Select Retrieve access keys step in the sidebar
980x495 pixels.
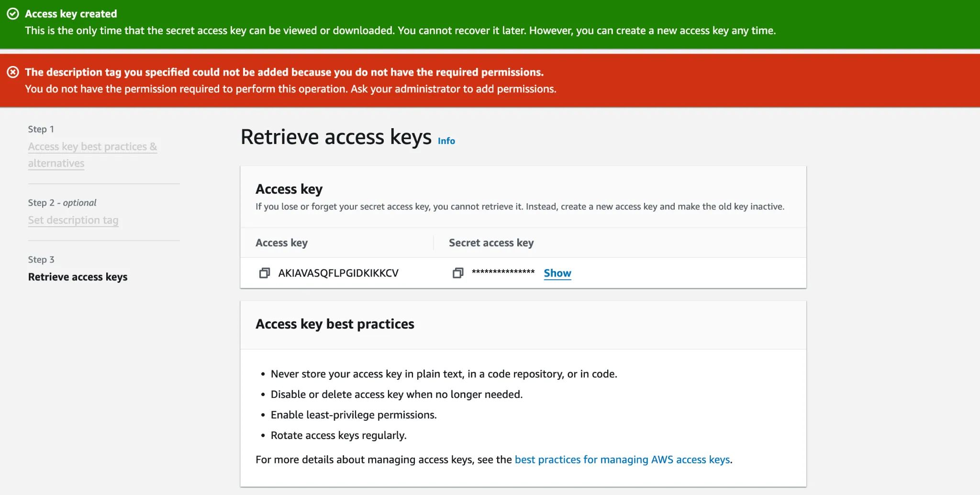[78, 277]
